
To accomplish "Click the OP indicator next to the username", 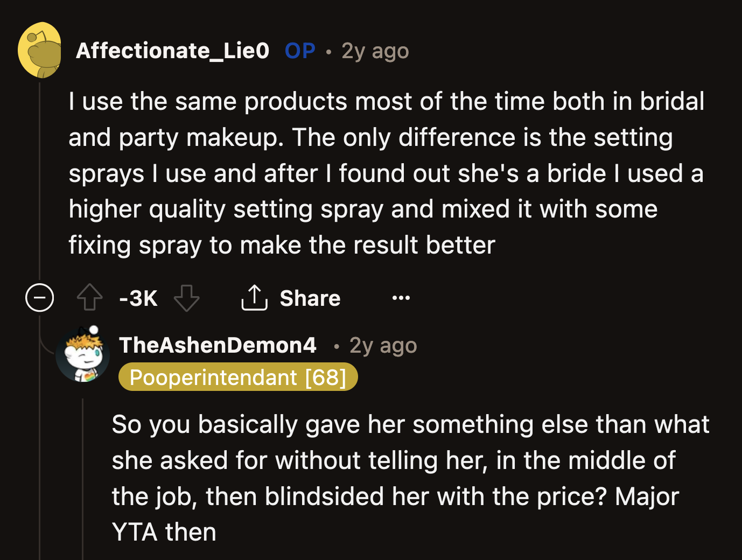I will (x=300, y=51).
